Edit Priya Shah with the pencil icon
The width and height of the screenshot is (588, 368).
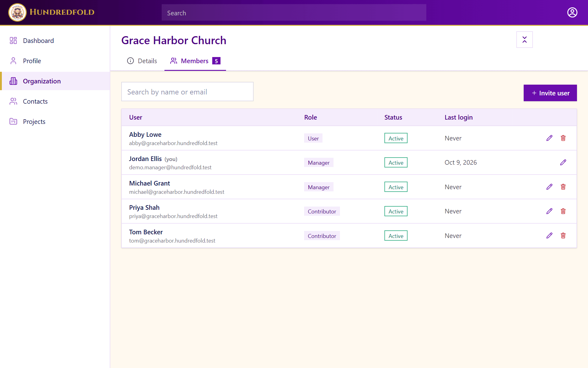tap(549, 211)
